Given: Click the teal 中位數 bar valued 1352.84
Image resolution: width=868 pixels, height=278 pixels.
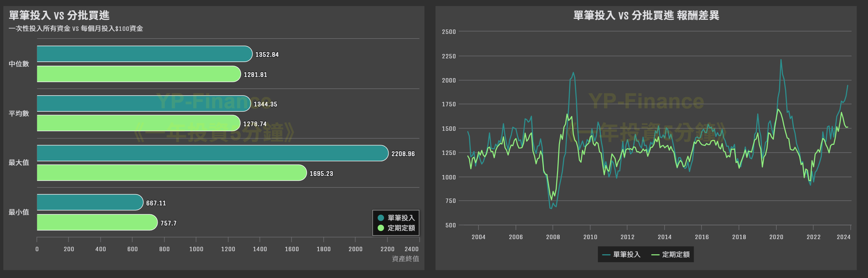Looking at the screenshot, I should coord(144,54).
